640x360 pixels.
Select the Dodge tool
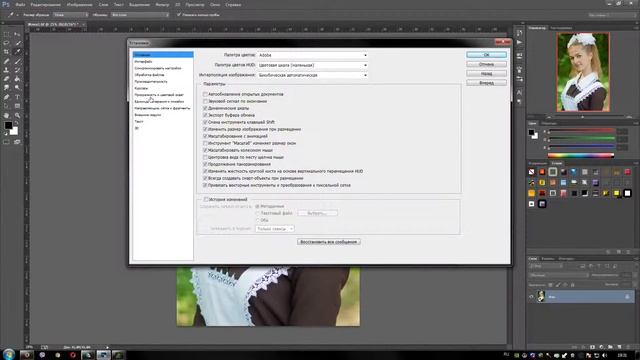click(17, 88)
